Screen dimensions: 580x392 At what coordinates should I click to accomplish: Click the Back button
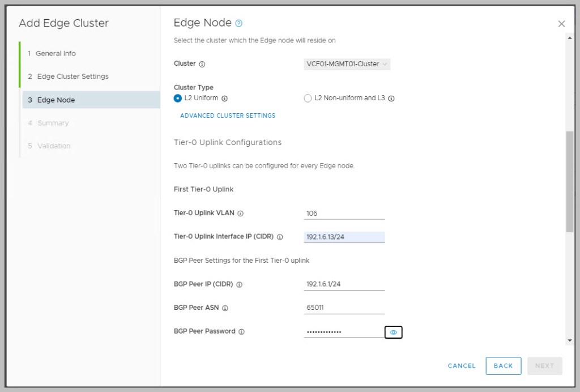pyautogui.click(x=503, y=366)
